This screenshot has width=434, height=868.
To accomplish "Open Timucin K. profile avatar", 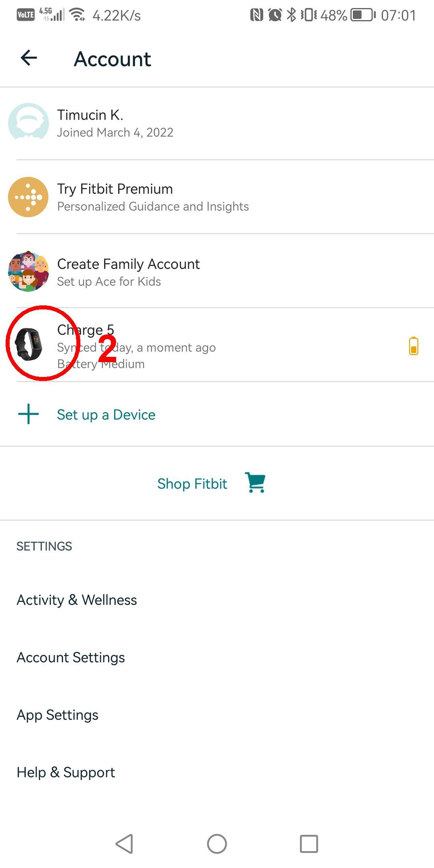I will coord(29,123).
